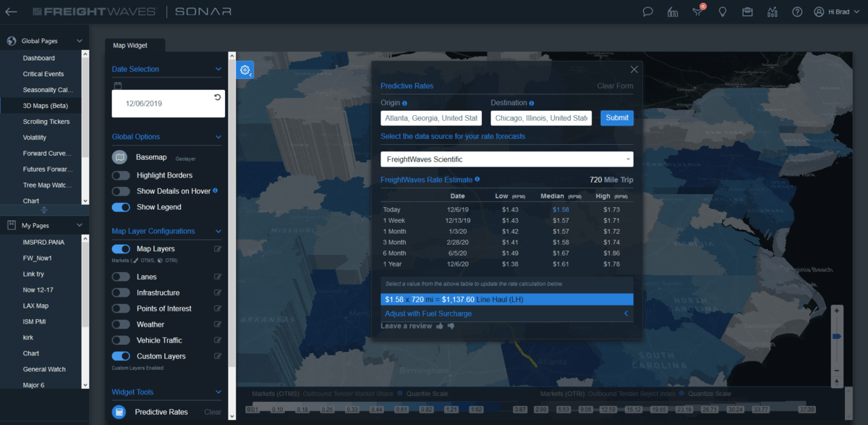The width and height of the screenshot is (868, 425).
Task: Click the Predictive Rates calculator icon
Action: [x=119, y=412]
